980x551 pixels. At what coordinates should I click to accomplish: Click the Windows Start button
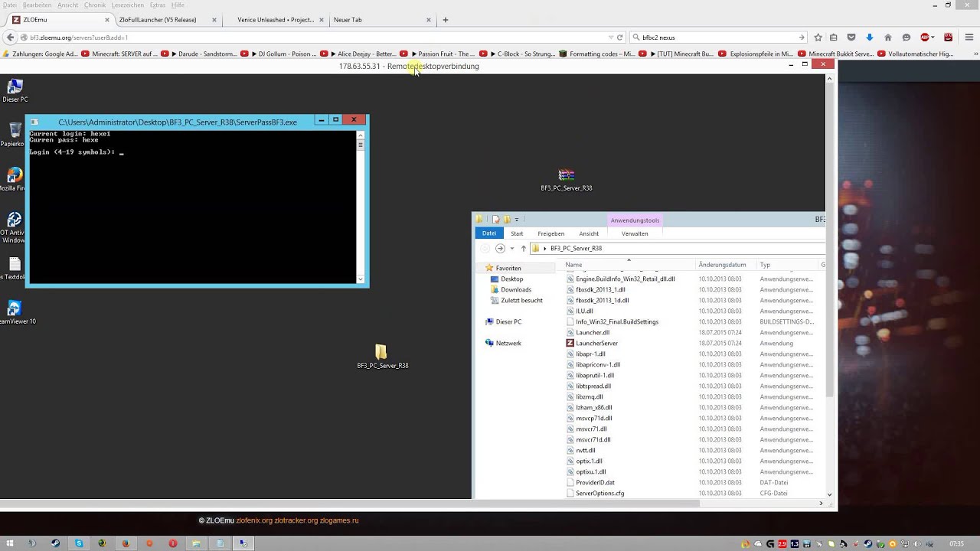(10, 543)
